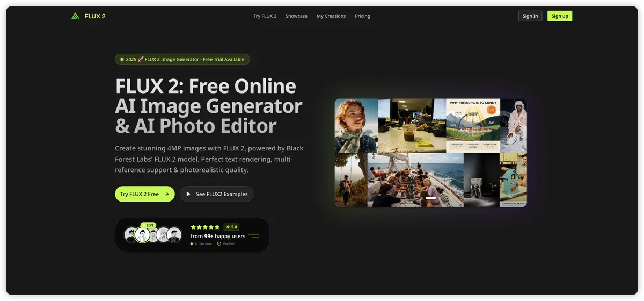Click the Sign In button
This screenshot has height=301, width=644.
click(530, 16)
